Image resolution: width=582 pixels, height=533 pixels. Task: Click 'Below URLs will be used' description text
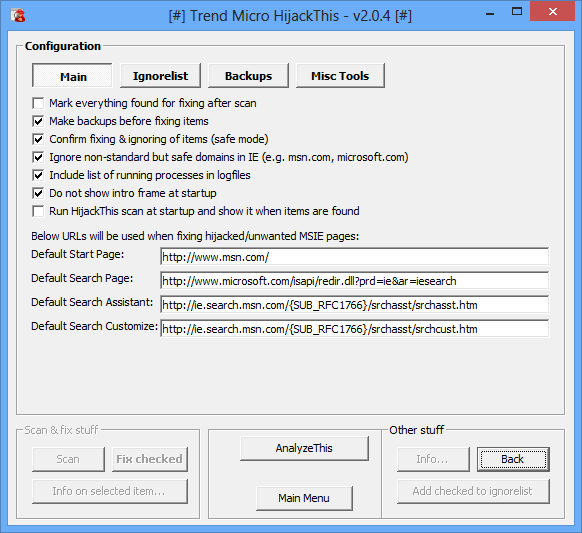click(195, 236)
